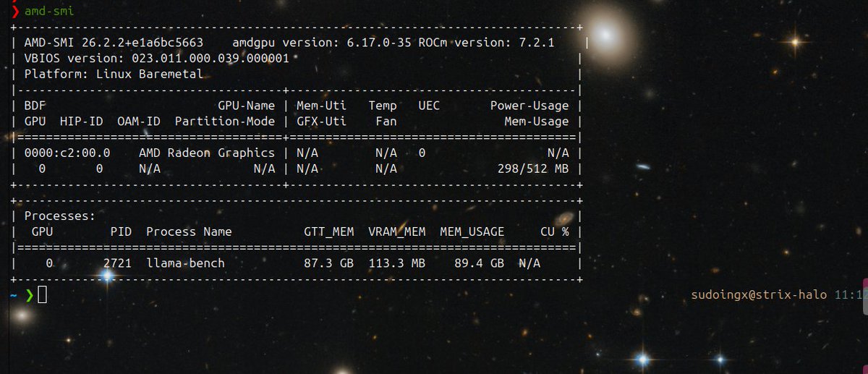Click the tilde directory indicator in prompt

(x=14, y=295)
